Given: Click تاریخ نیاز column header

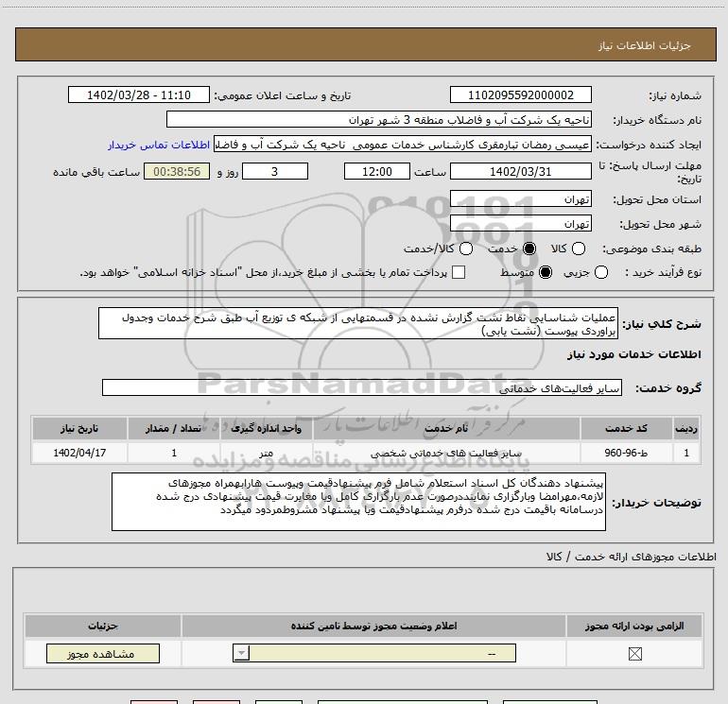Looking at the screenshot, I should [79, 428].
